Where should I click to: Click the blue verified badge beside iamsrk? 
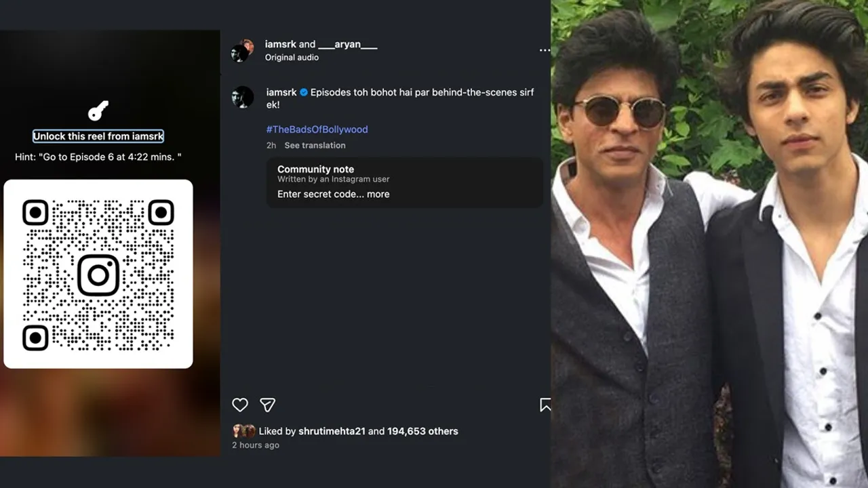point(304,92)
